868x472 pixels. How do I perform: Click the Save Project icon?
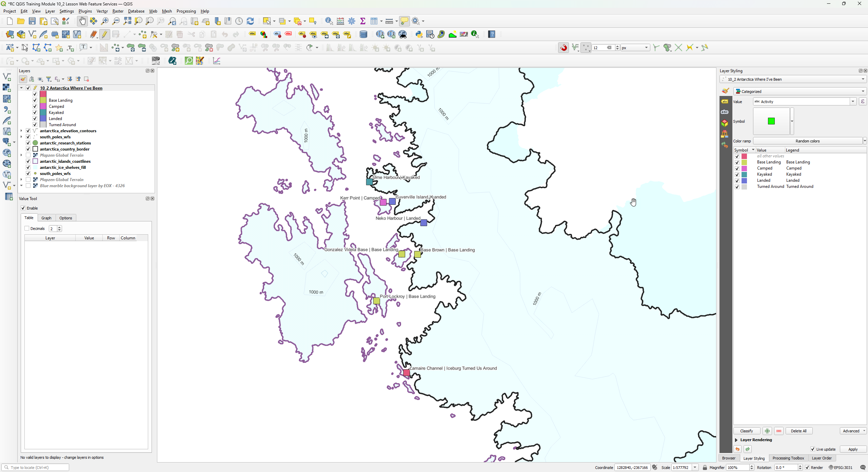(x=32, y=21)
